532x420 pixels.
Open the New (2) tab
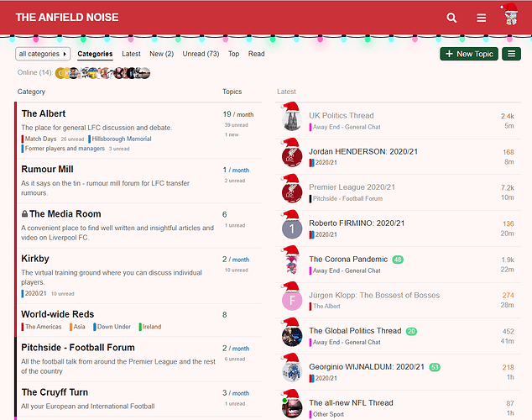click(x=161, y=54)
